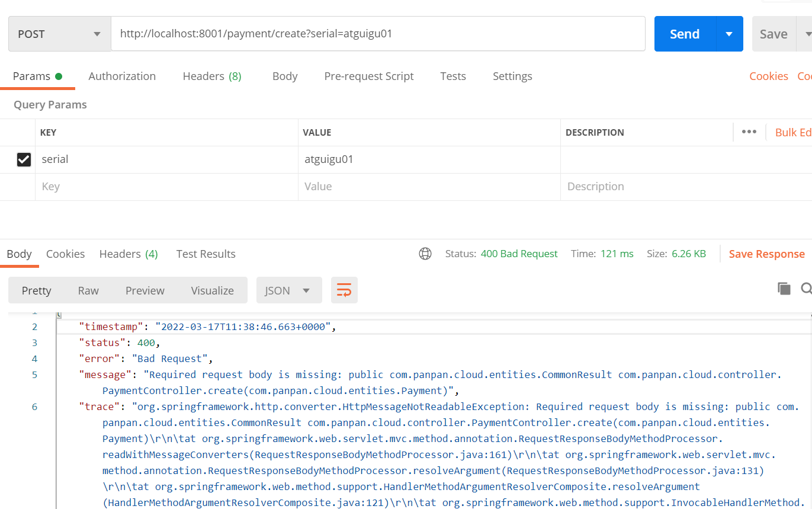Image resolution: width=812 pixels, height=509 pixels.
Task: Open the POST method dropdown
Action: (x=60, y=34)
